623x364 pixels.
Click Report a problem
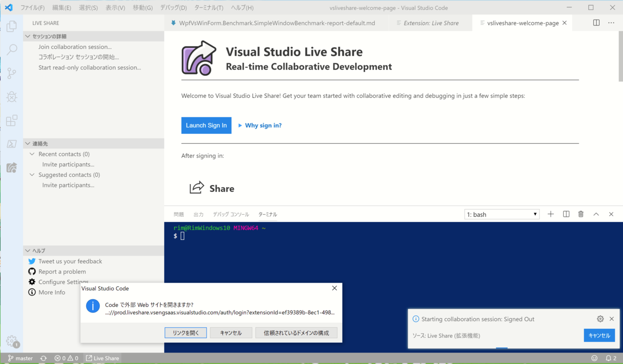click(62, 272)
